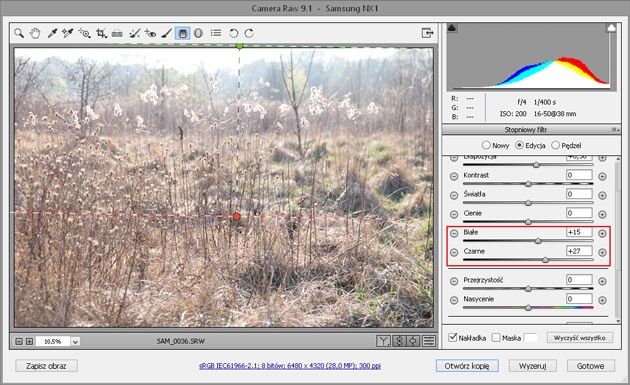Select the Spot Removal tool
The height and width of the screenshot is (385, 630).
[x=135, y=33]
